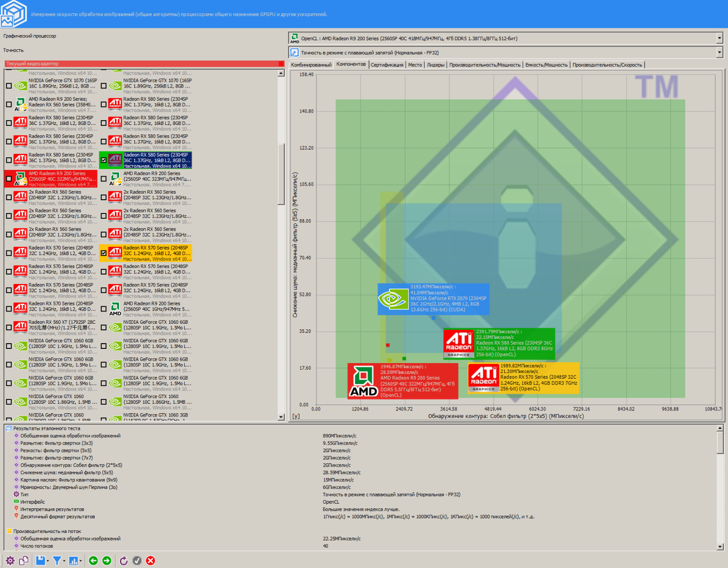Uncheck the yellow-highlighted Radeon RX 570 checkbox
728x568 pixels.
coord(104,253)
